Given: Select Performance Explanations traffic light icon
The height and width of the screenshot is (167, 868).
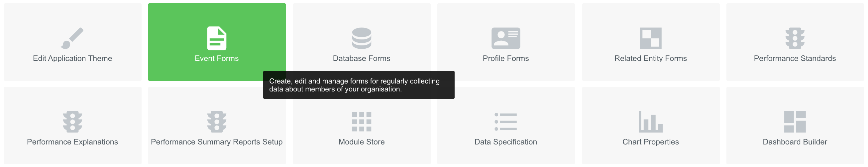Looking at the screenshot, I should (x=72, y=122).
